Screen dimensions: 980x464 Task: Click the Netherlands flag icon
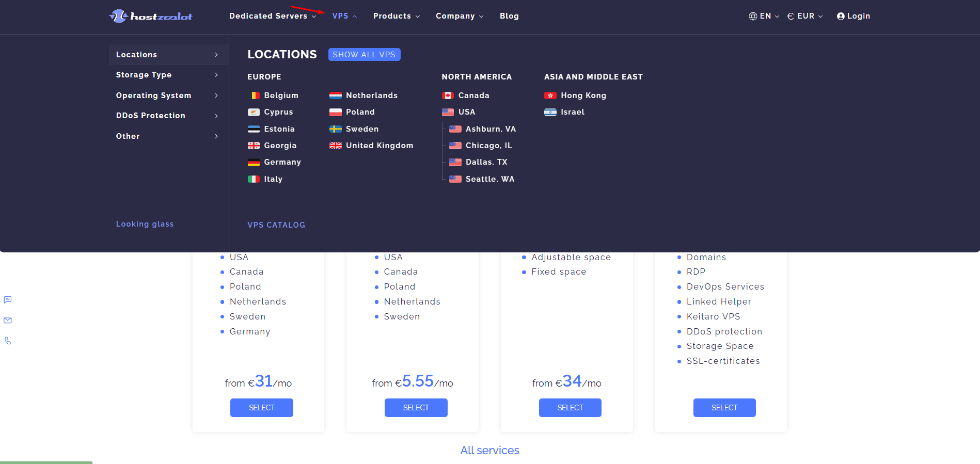tap(336, 95)
